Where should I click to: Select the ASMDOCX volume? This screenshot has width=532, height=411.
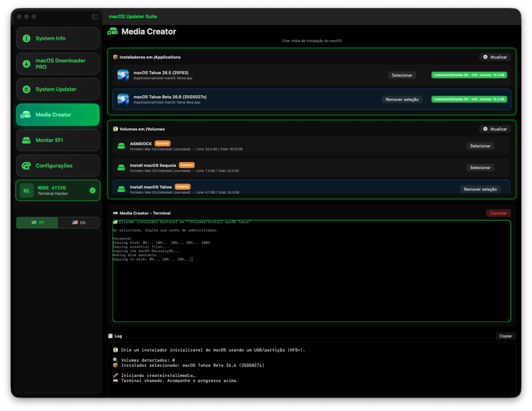point(480,146)
